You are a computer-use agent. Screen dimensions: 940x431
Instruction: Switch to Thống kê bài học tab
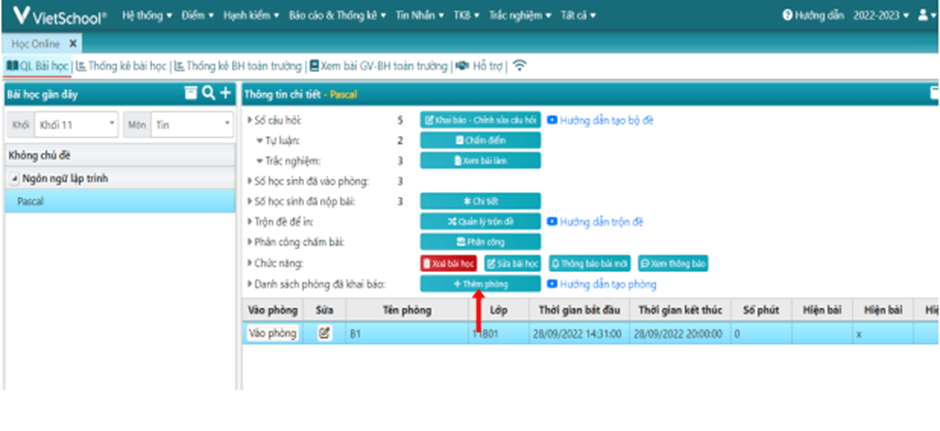pos(124,66)
